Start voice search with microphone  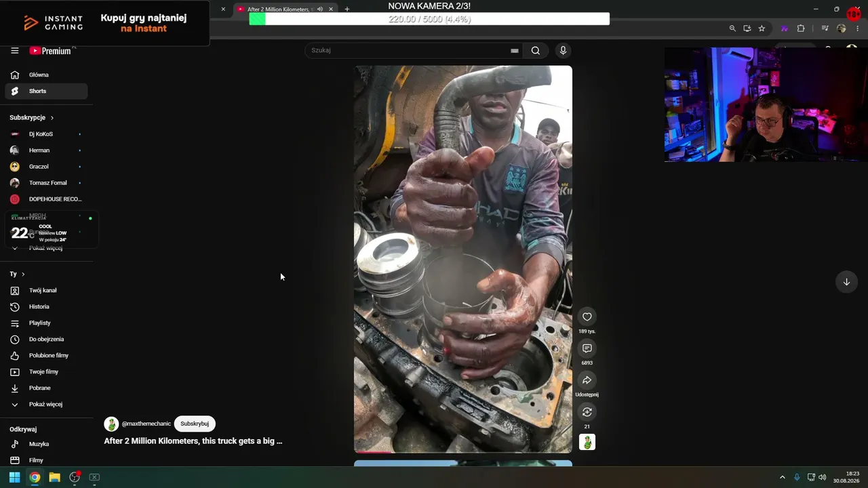point(563,50)
